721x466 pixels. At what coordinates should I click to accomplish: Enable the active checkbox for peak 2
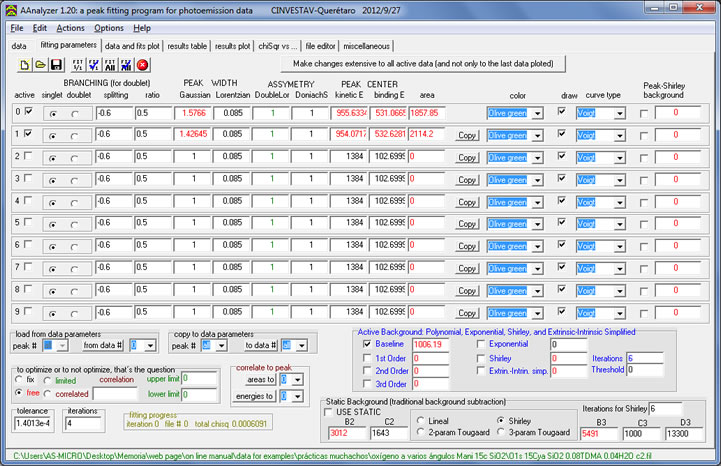(x=27, y=156)
